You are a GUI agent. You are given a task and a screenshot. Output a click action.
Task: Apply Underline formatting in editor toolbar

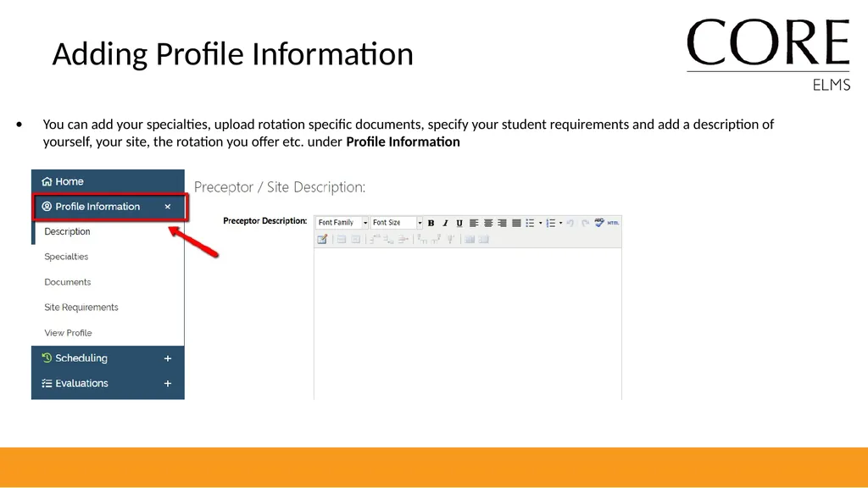(x=459, y=223)
